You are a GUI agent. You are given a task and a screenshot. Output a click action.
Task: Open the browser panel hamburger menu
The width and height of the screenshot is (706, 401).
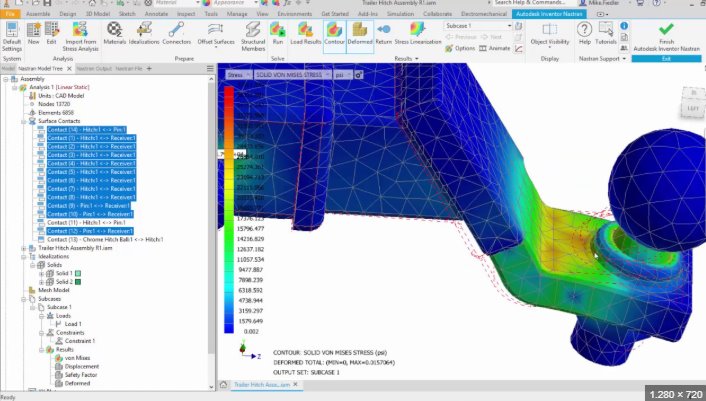[210, 68]
